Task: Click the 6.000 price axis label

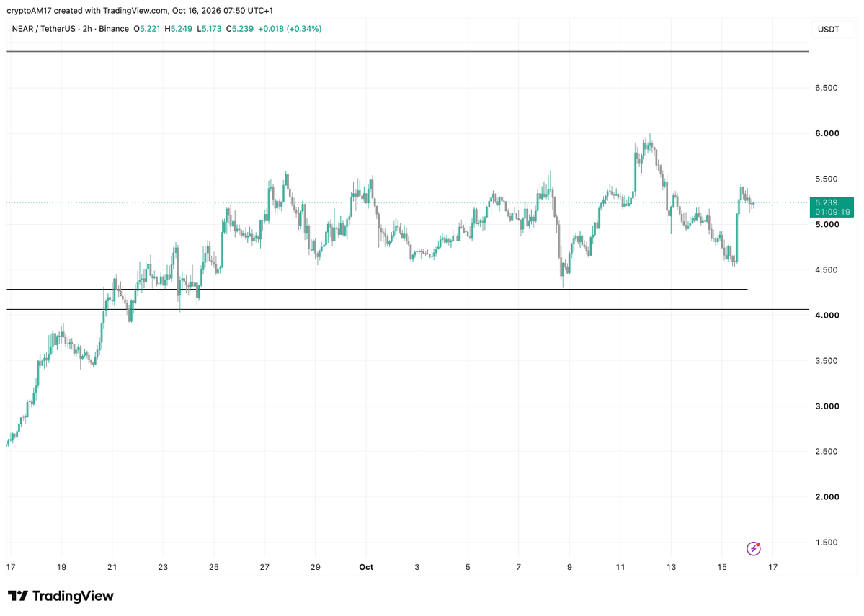Action: click(827, 133)
